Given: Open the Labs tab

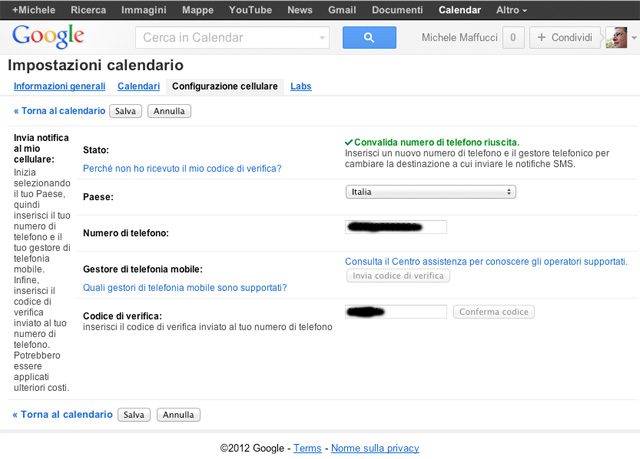Looking at the screenshot, I should [301, 87].
